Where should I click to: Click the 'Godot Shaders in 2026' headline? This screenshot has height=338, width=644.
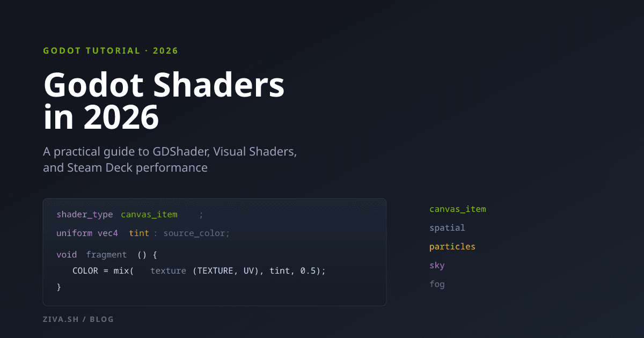164,101
